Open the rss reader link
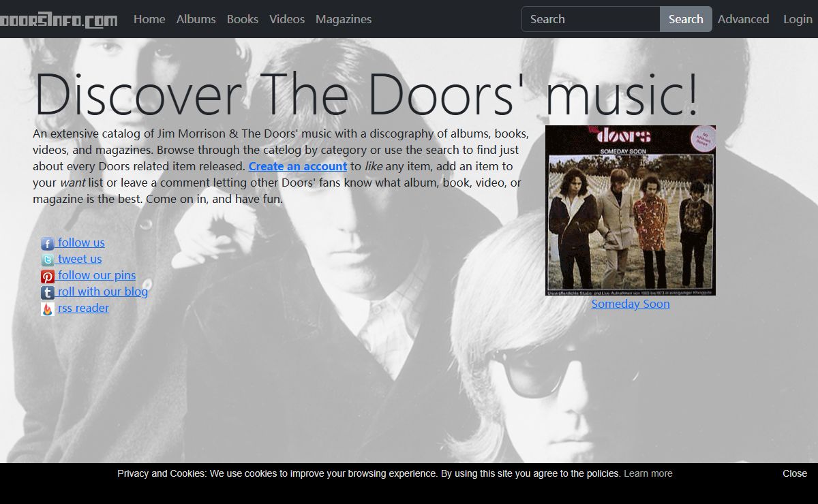Viewport: 818px width, 504px height. tap(83, 308)
